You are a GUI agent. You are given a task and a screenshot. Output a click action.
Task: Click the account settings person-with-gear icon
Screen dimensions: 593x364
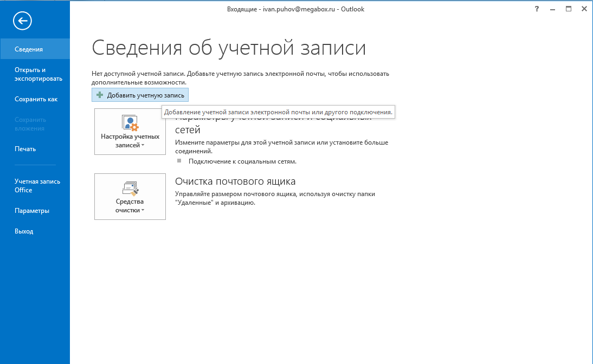[130, 123]
